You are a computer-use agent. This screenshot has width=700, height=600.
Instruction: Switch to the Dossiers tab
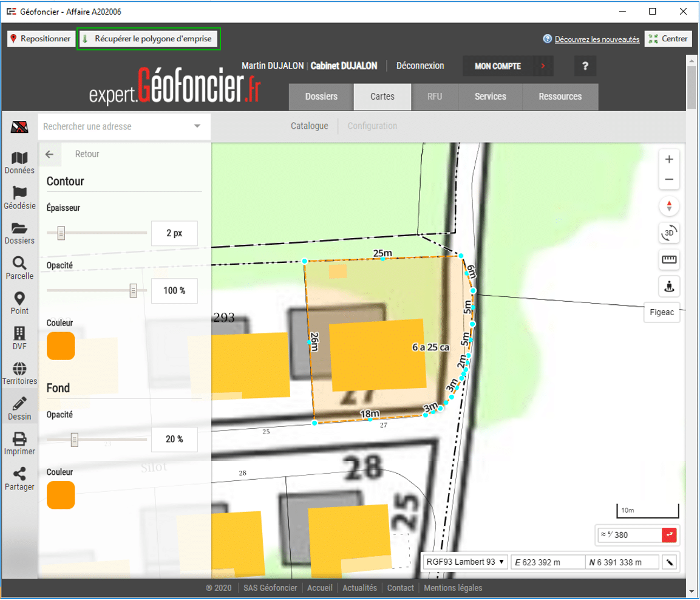click(x=321, y=97)
